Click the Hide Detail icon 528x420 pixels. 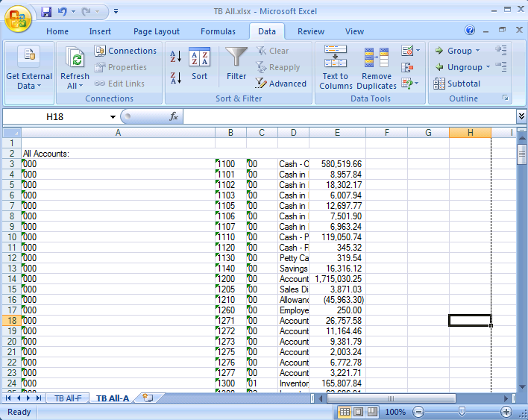tap(501, 66)
